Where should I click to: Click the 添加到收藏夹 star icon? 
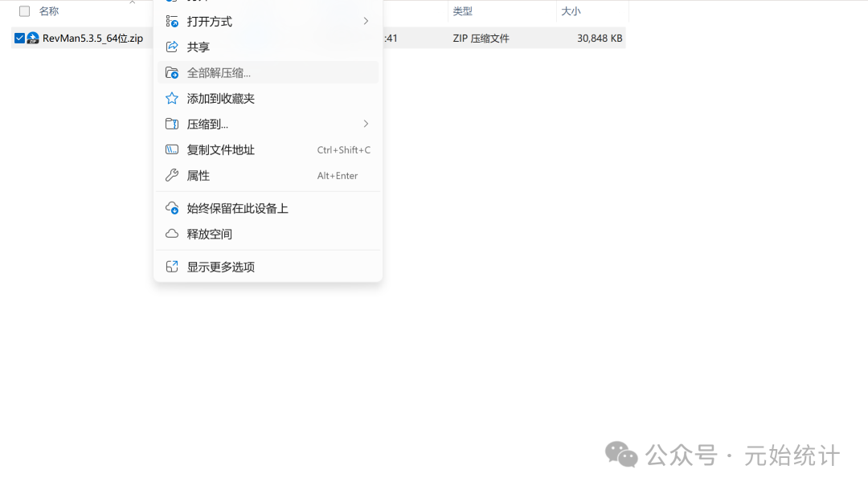171,98
